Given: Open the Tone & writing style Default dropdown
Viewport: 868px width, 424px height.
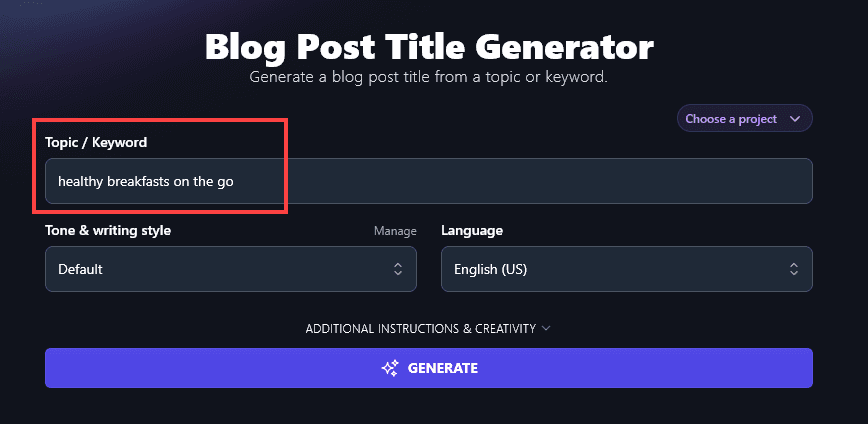Looking at the screenshot, I should [230, 269].
